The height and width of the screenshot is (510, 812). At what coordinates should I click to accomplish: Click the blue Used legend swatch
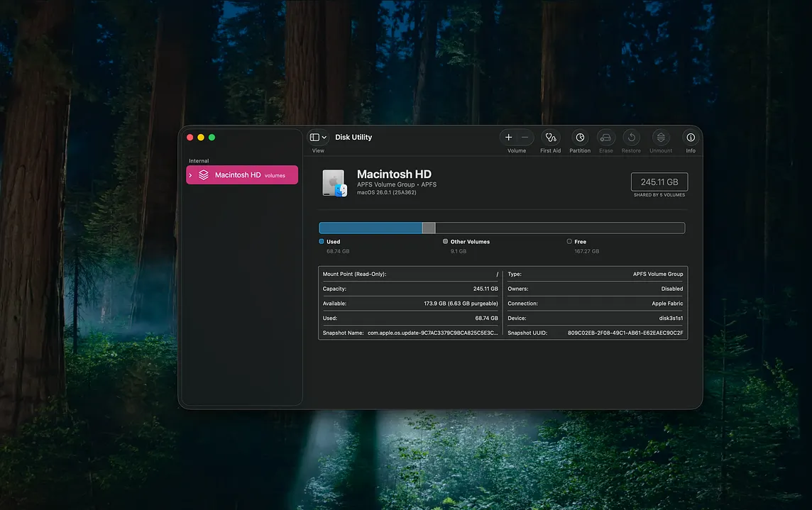[x=322, y=241]
